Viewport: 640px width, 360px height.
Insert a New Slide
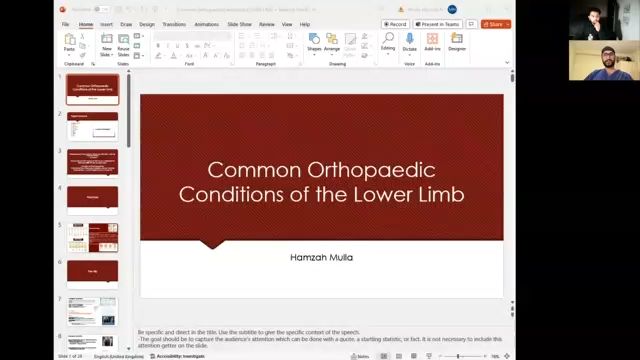click(x=107, y=45)
